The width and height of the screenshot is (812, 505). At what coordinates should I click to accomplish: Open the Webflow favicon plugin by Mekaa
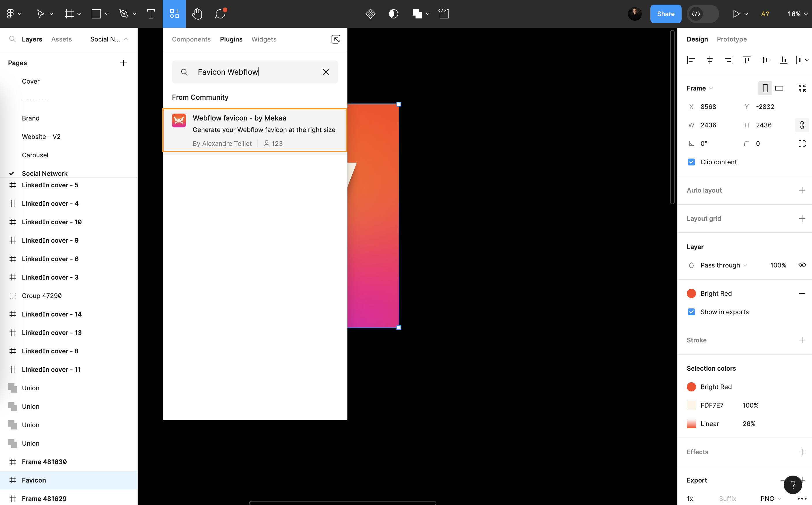click(255, 130)
